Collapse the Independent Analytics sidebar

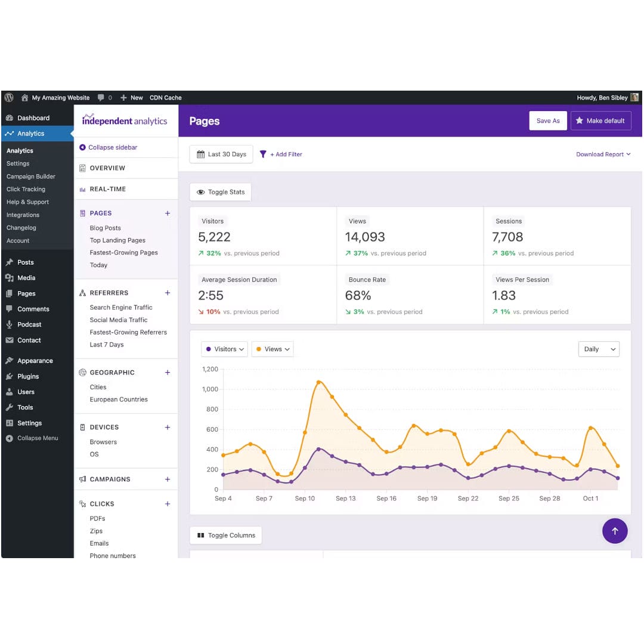point(109,147)
